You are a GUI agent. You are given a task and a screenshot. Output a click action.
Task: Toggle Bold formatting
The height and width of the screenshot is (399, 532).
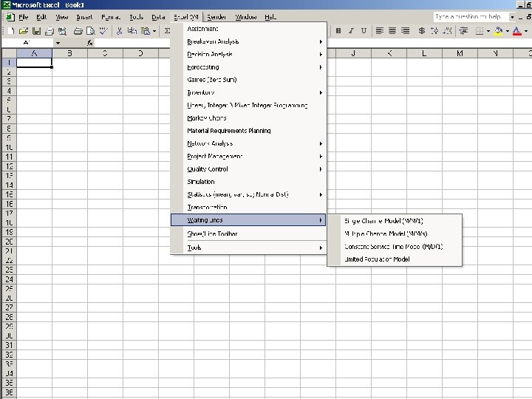[338, 31]
